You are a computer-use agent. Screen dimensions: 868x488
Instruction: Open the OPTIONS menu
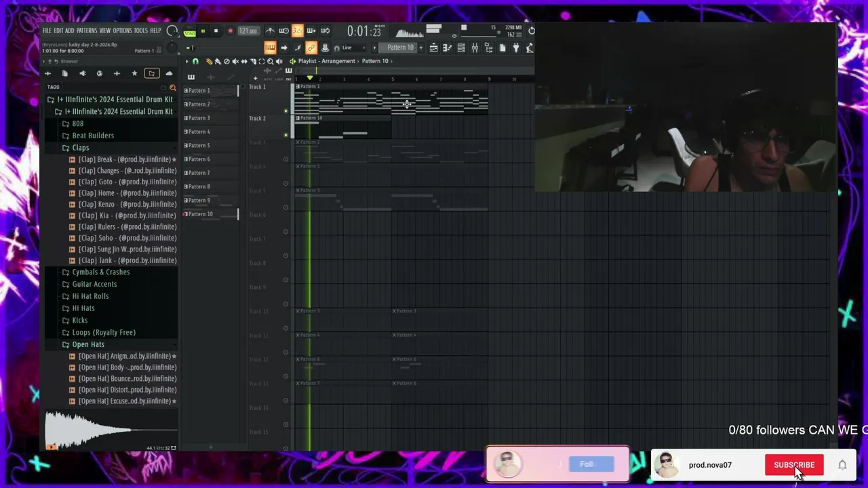(x=122, y=30)
